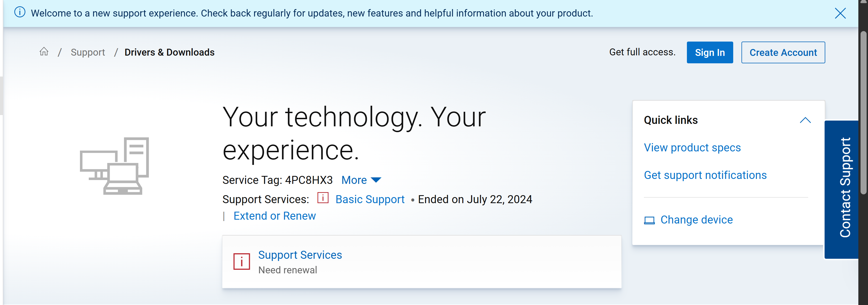This screenshot has width=868, height=305.
Task: Click the home icon in breadcrumb
Action: 44,52
